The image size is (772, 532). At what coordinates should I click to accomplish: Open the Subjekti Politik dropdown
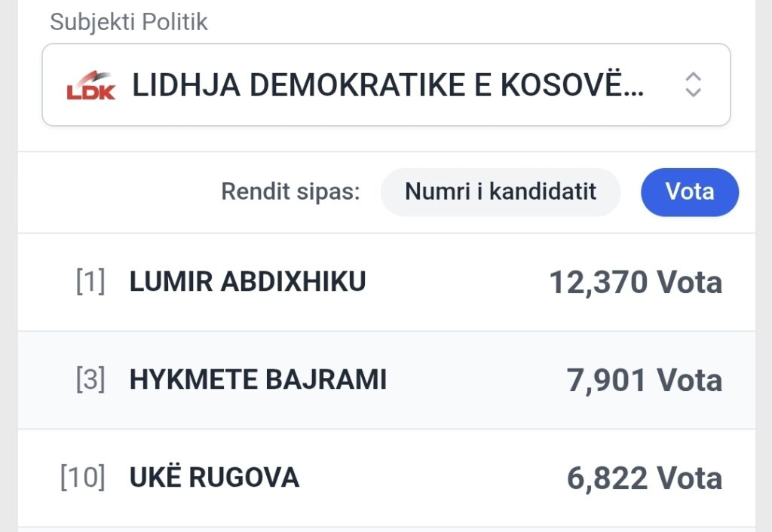click(386, 85)
